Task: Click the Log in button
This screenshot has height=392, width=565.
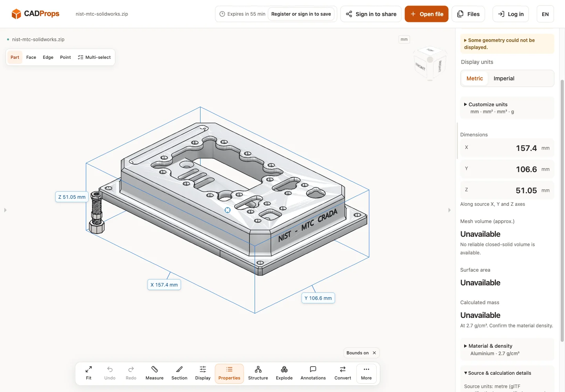Action: pos(511,14)
